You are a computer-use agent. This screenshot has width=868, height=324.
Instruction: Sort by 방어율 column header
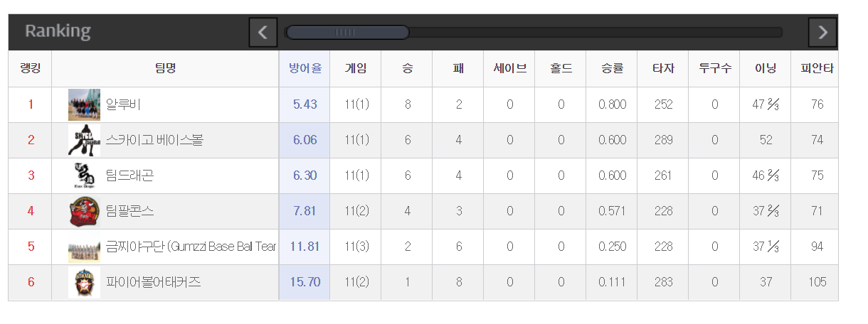pyautogui.click(x=305, y=69)
